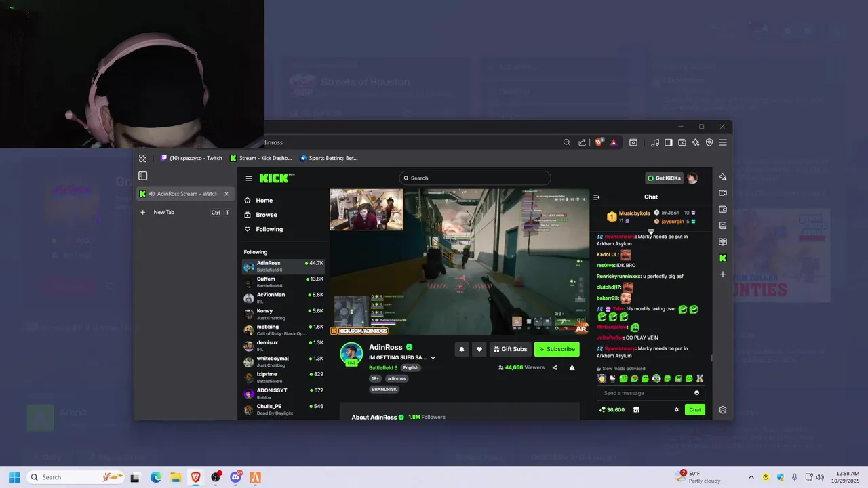Click the green Subscribe button
The width and height of the screenshot is (868, 488).
coord(557,349)
